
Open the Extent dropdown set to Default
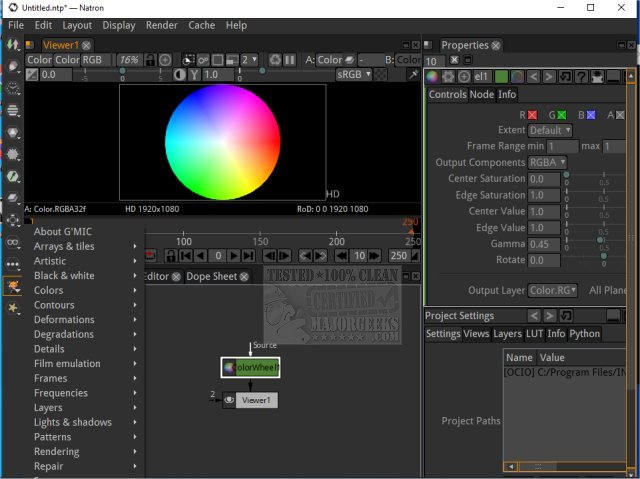tap(549, 130)
